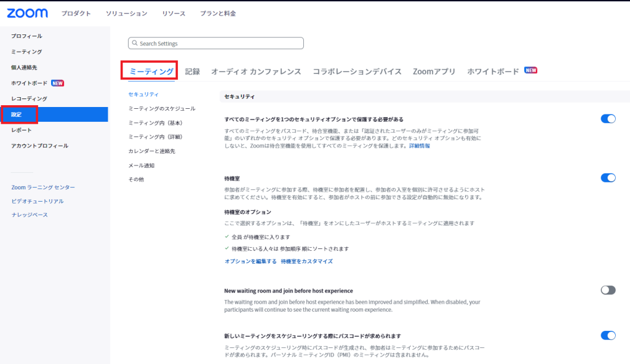
Task: Toggle すべてのミーティングを1つのセキュリティオプション switch
Action: [608, 119]
